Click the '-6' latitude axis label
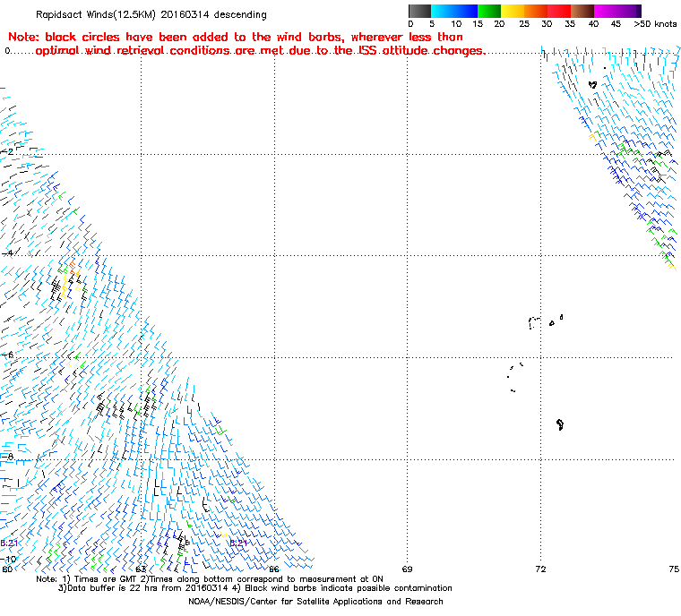Screen dimensions: 681x616 pyautogui.click(x=8, y=355)
